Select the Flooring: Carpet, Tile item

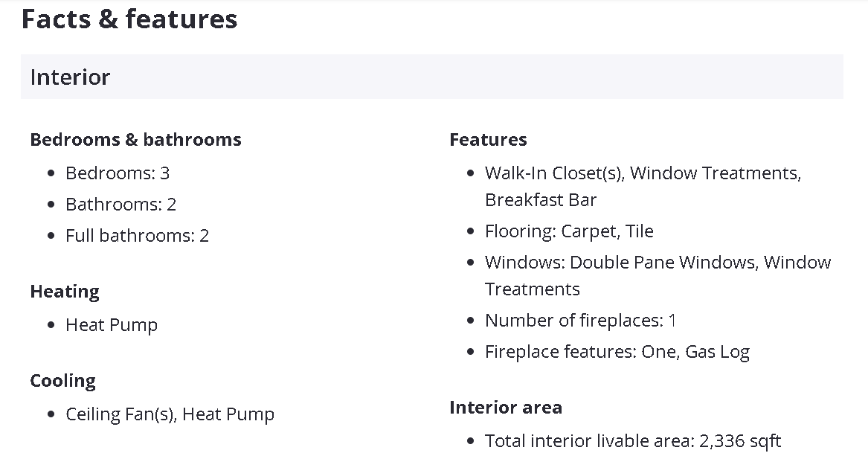[569, 231]
